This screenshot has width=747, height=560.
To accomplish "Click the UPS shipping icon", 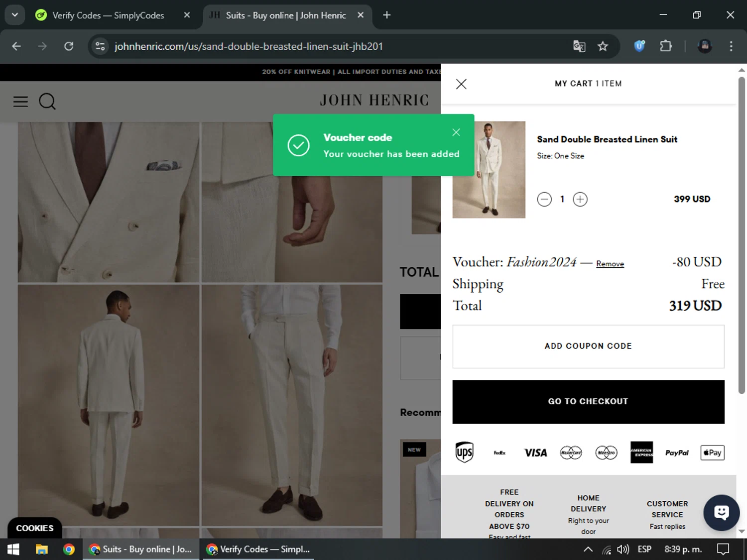I will tap(464, 452).
